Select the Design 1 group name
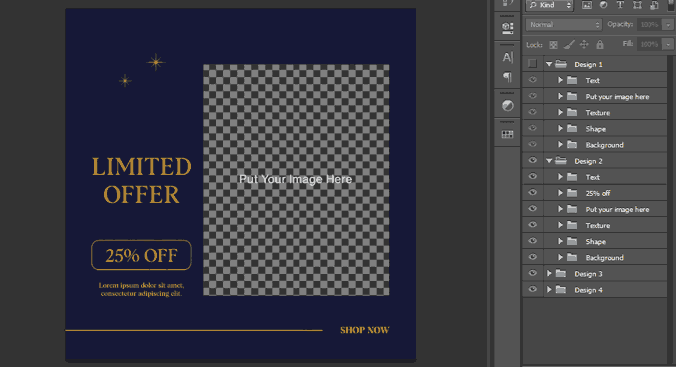This screenshot has height=367, width=676. (588, 64)
